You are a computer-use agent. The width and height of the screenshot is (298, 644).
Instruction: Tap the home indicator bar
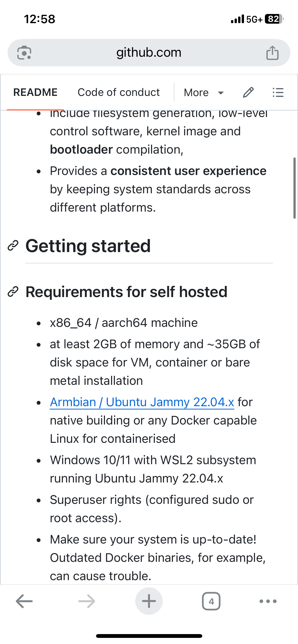(x=149, y=636)
